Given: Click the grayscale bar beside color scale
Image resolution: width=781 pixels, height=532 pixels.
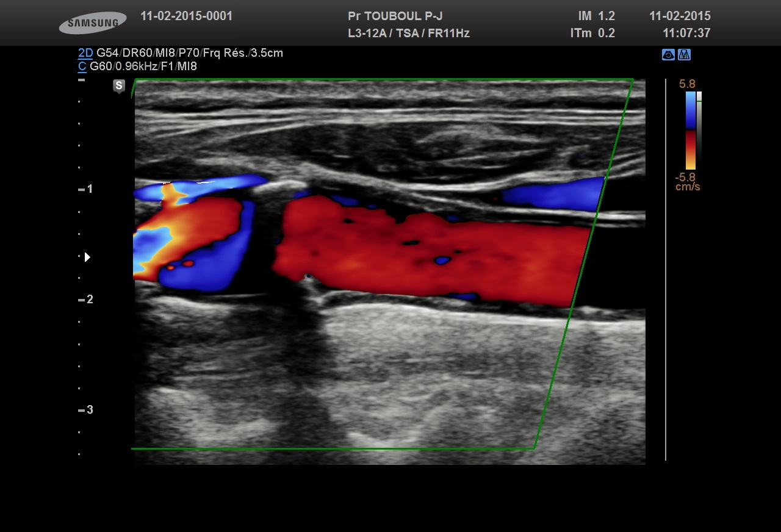Looking at the screenshot, I should pyautogui.click(x=699, y=128).
